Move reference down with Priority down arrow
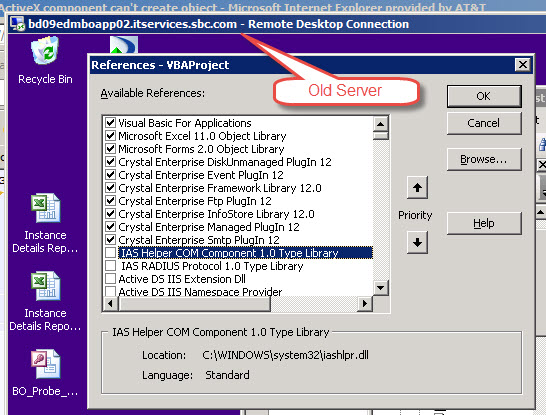The height and width of the screenshot is (415, 546). tap(417, 242)
